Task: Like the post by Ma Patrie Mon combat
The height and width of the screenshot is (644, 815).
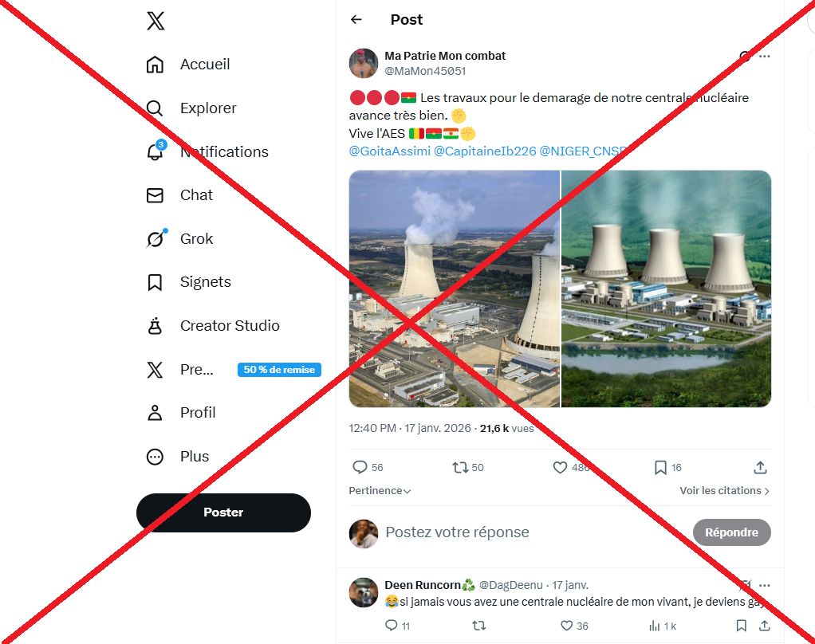Action: (x=561, y=468)
